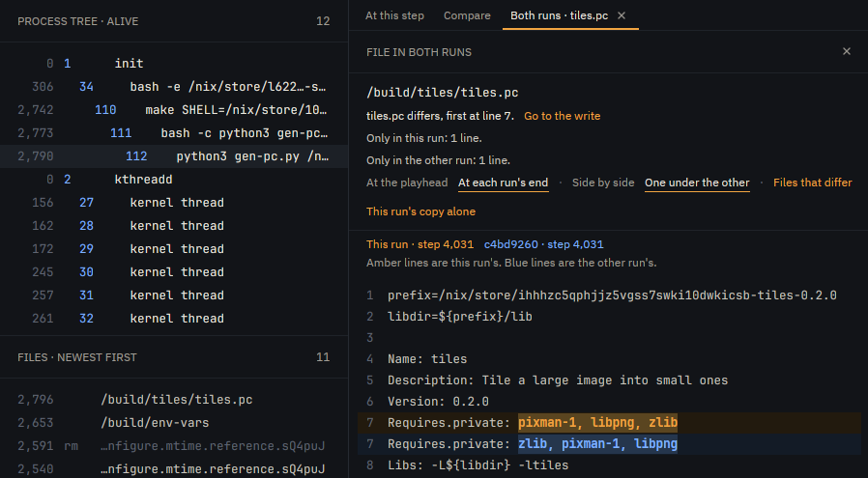Select the 'python3 gen-pc.py' process row
The height and width of the screenshot is (478, 868).
174,156
